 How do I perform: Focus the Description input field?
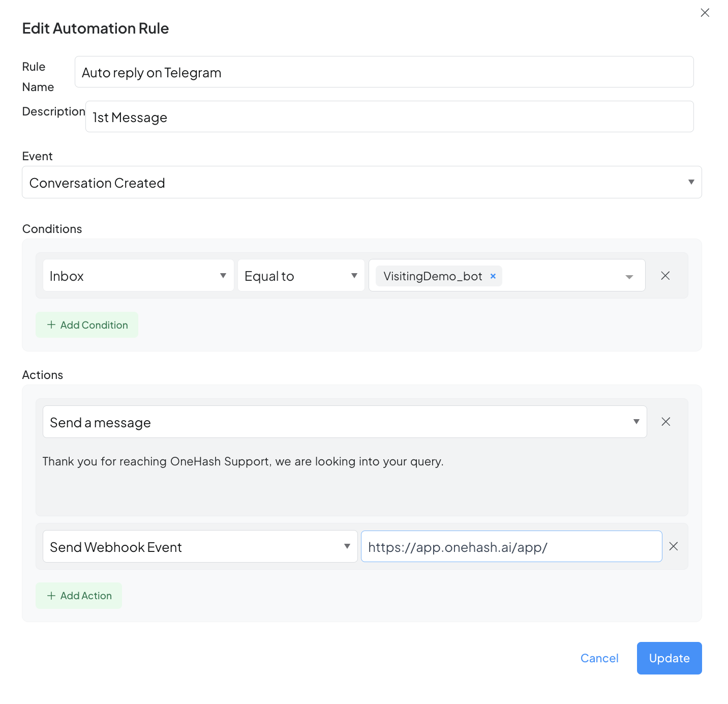389,117
